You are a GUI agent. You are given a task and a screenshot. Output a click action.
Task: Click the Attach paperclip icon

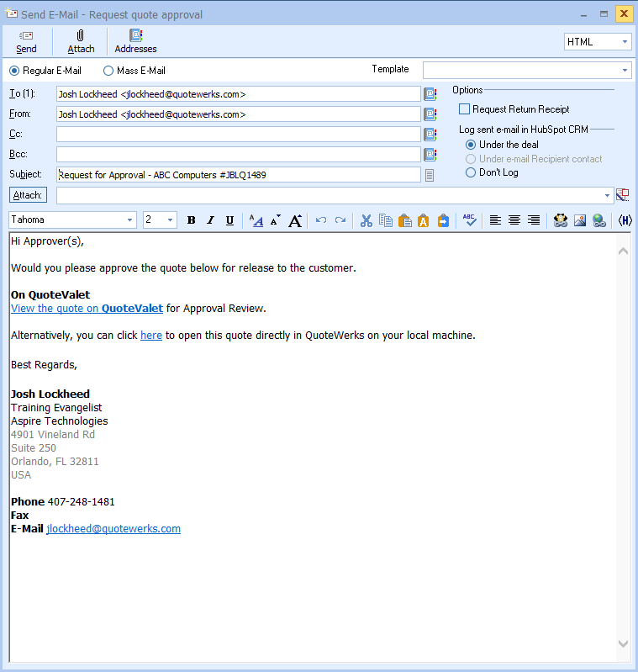(80, 35)
